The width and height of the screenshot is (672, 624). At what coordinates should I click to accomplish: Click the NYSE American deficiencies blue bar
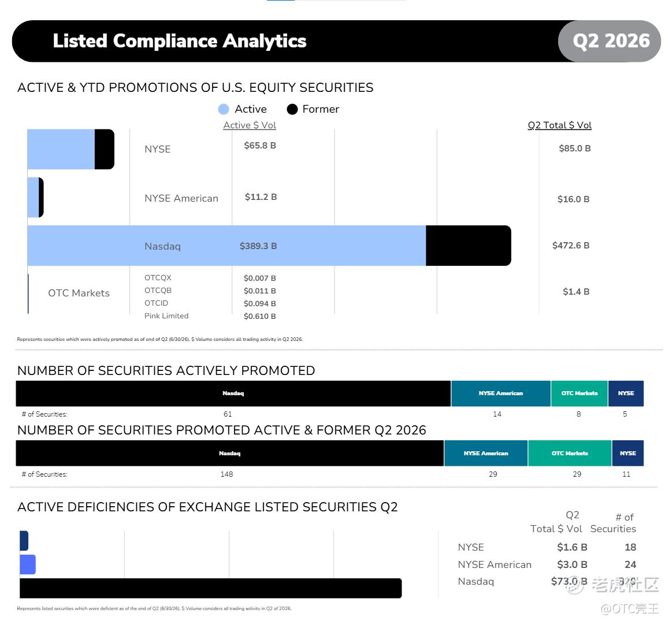pos(27,564)
